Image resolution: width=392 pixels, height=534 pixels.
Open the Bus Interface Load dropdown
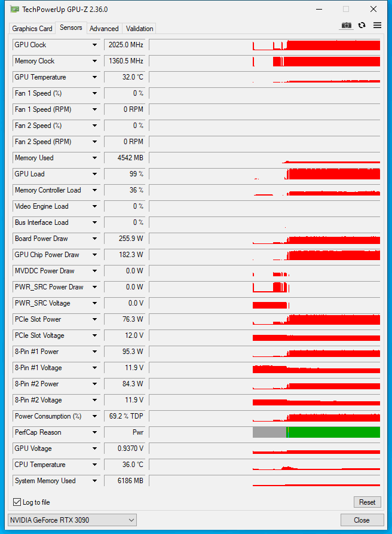tap(94, 222)
